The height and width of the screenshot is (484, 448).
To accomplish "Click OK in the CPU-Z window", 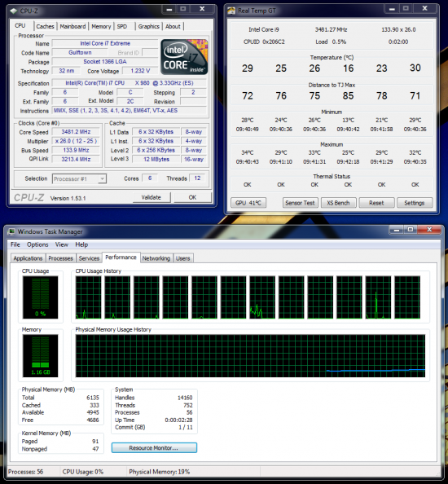I will [192, 197].
